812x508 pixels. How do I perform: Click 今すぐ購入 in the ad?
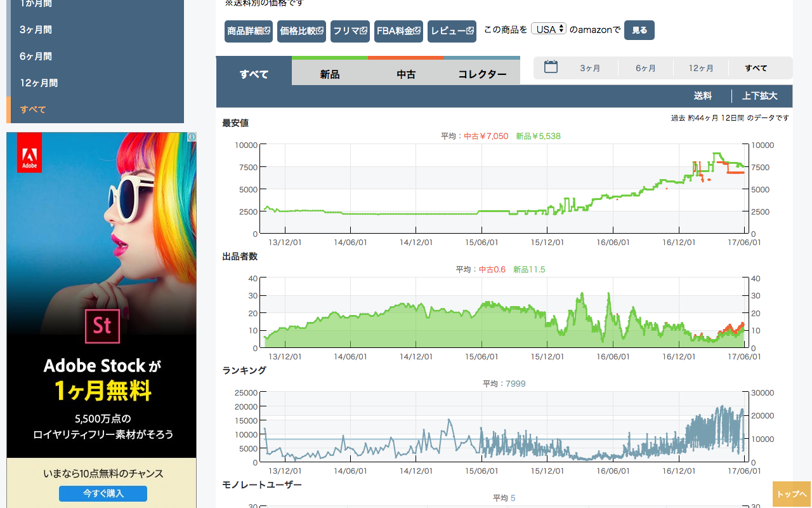[103, 493]
